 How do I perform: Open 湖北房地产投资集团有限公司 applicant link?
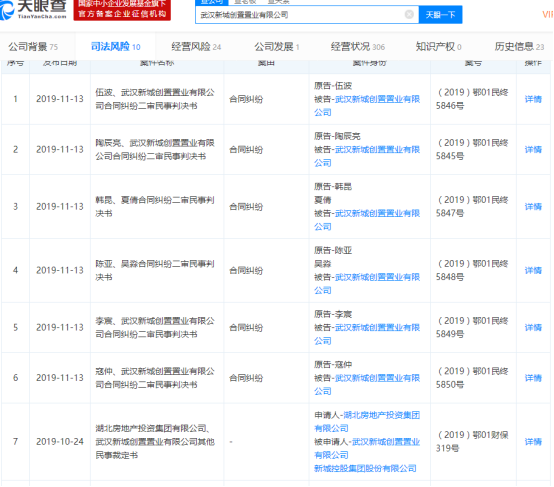[367, 422]
